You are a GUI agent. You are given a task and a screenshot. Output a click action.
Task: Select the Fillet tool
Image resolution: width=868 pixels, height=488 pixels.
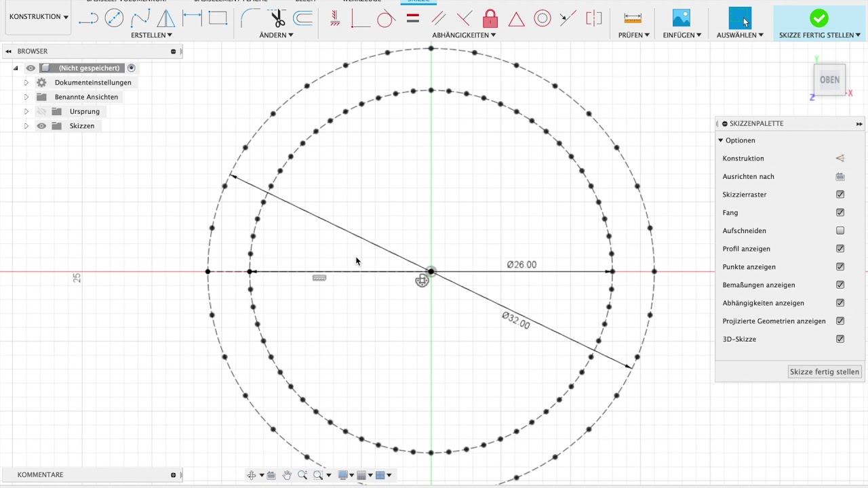point(251,19)
